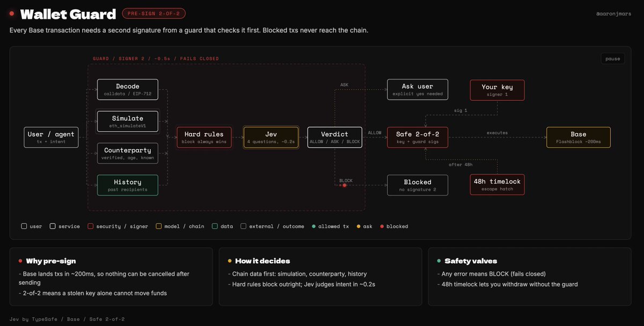Select the model / chain legend swatch

[x=159, y=227]
